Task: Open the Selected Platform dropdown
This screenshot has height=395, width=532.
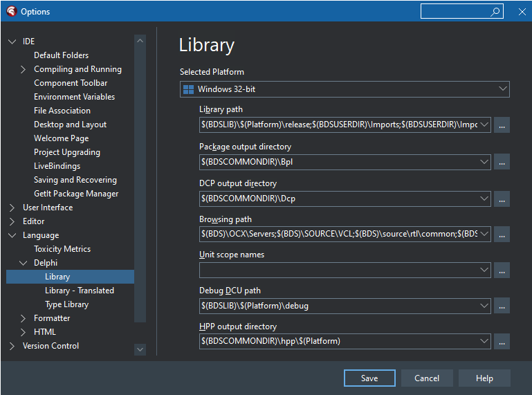Action: coord(345,89)
